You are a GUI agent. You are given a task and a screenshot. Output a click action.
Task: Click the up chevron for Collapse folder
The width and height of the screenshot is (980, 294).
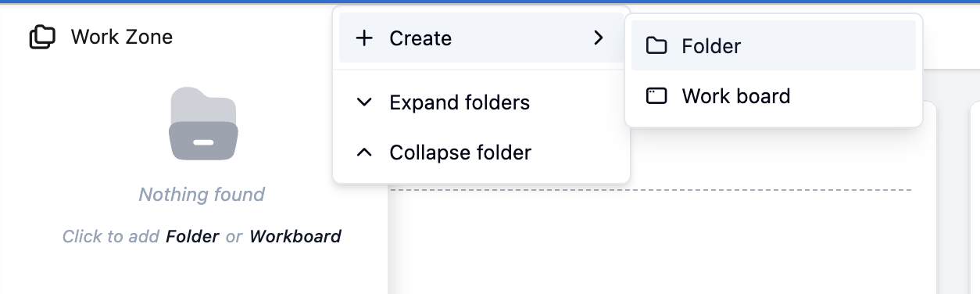click(x=364, y=152)
